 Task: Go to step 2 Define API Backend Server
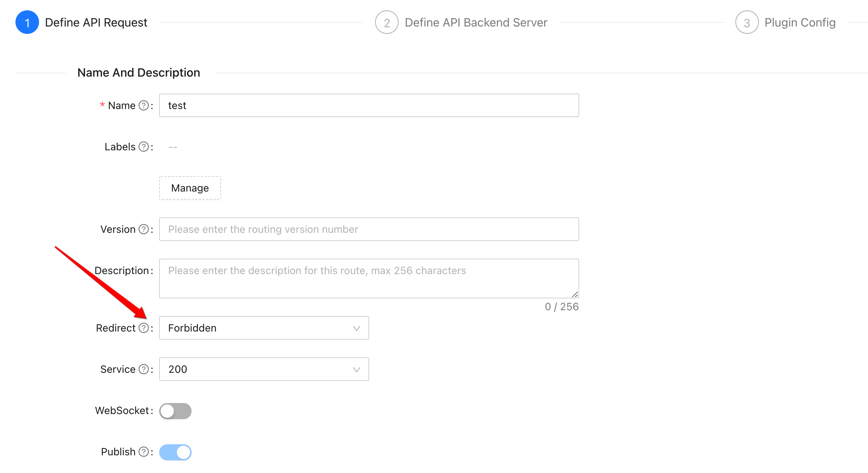(461, 22)
